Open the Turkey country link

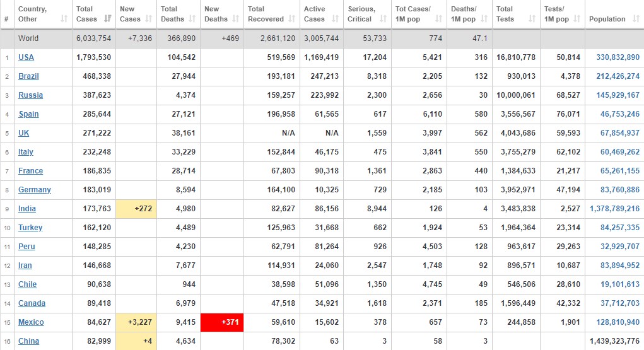(x=30, y=228)
